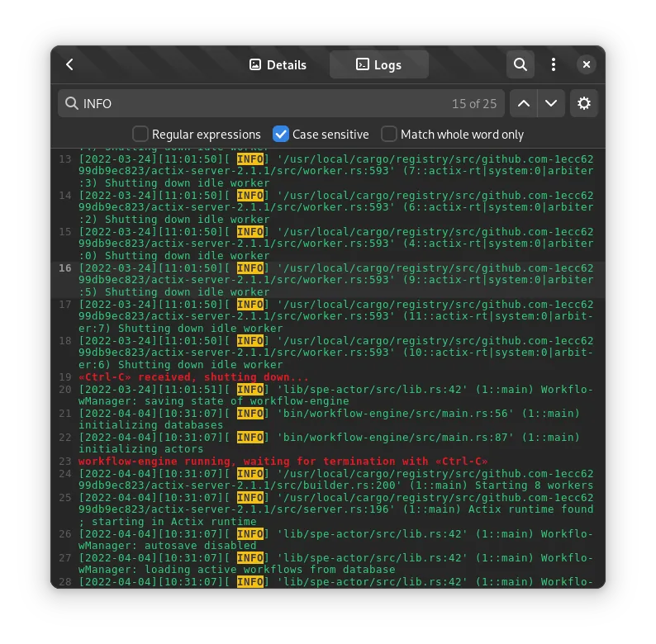Click the search field containing INFO
This screenshot has height=644, width=656.
264,104
